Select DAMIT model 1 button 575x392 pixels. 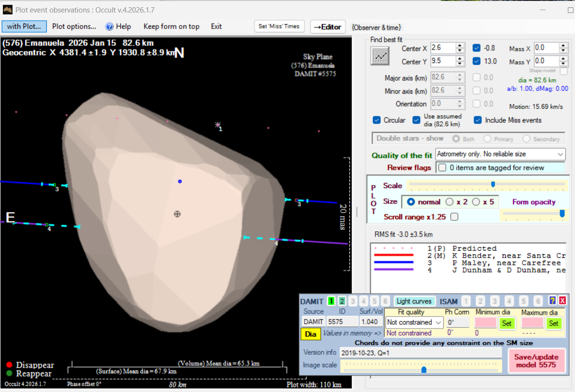coord(331,301)
